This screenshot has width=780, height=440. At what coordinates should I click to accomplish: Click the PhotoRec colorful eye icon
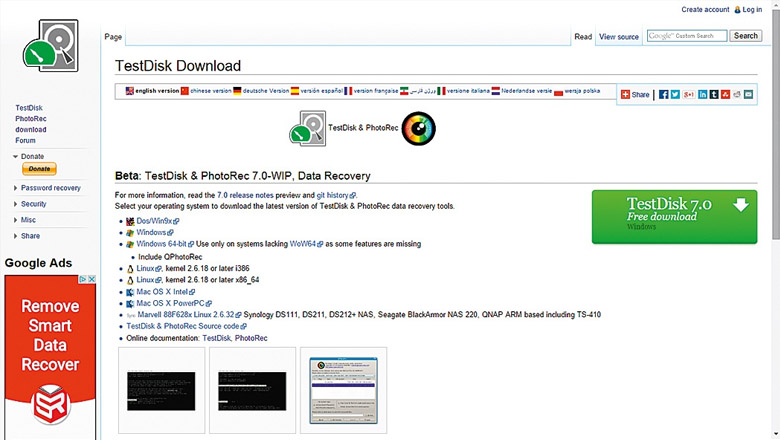(x=419, y=128)
